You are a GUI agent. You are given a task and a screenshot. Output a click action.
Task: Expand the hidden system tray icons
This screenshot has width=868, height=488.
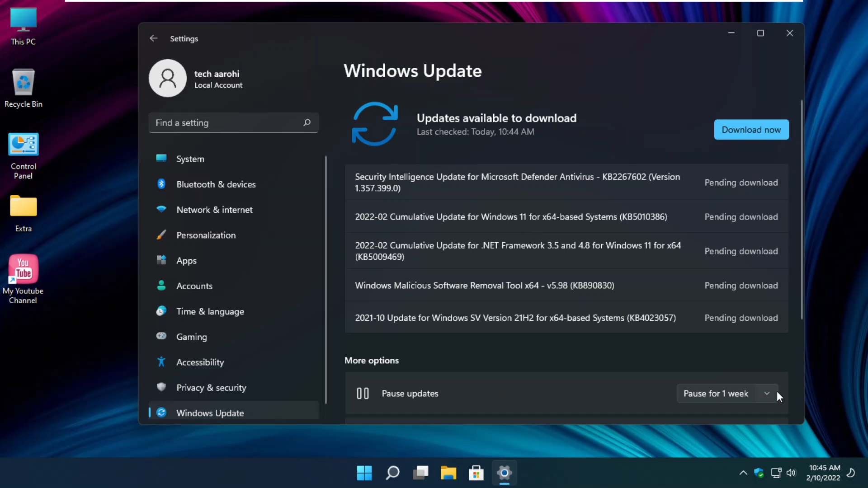point(743,473)
